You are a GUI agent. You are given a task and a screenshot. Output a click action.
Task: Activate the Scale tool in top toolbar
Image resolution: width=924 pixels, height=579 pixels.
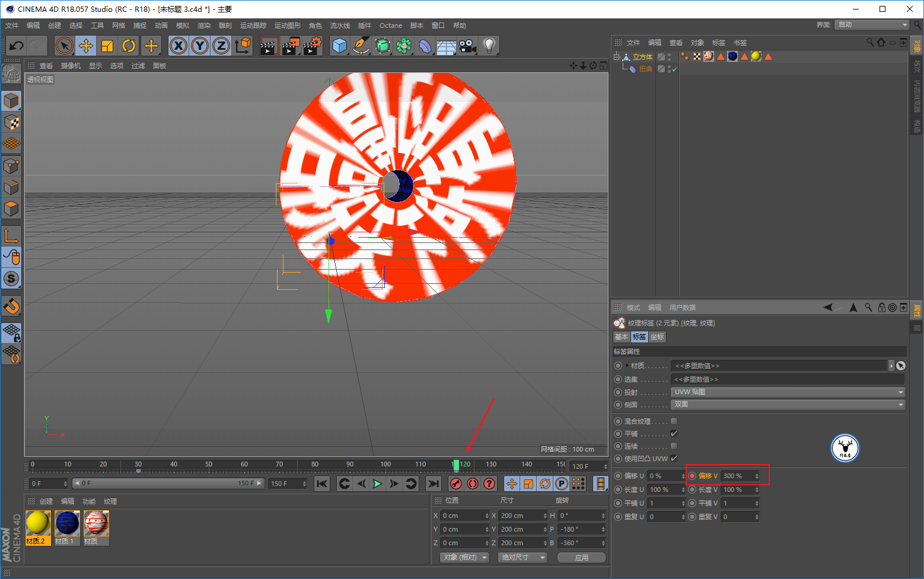tap(107, 46)
